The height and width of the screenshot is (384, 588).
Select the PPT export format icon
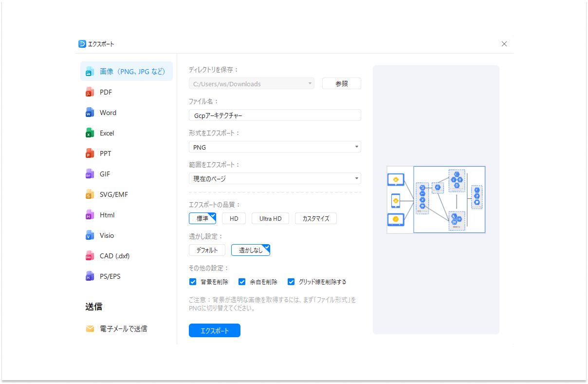[x=90, y=153]
